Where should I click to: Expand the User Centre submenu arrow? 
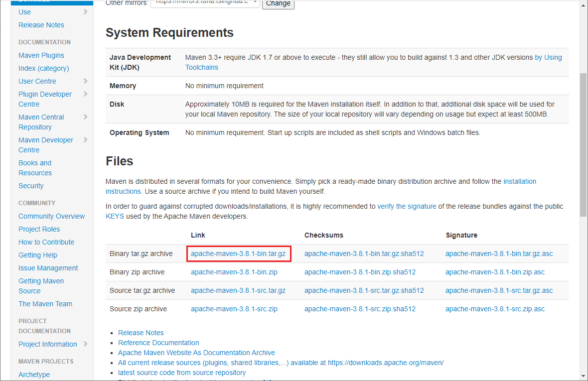coord(86,81)
